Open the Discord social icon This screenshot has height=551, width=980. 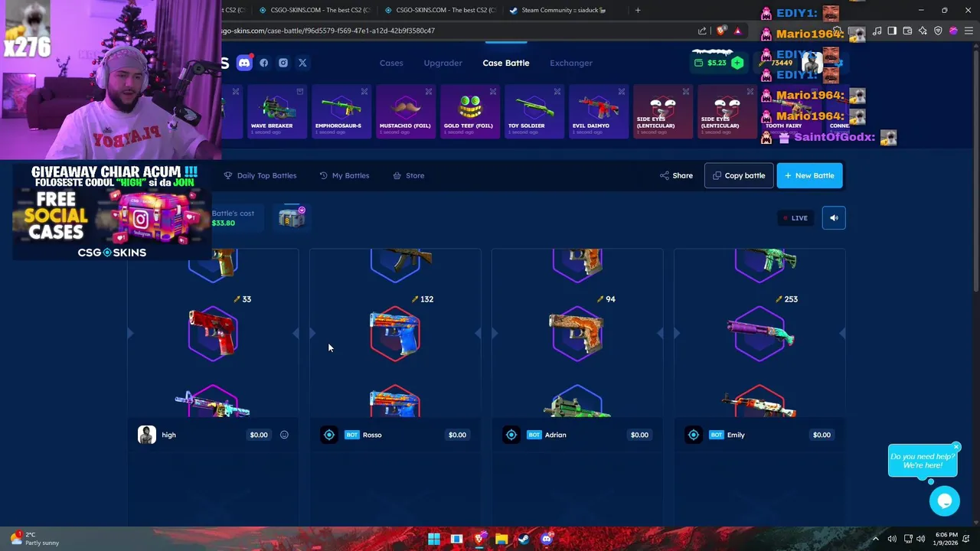[x=244, y=63]
